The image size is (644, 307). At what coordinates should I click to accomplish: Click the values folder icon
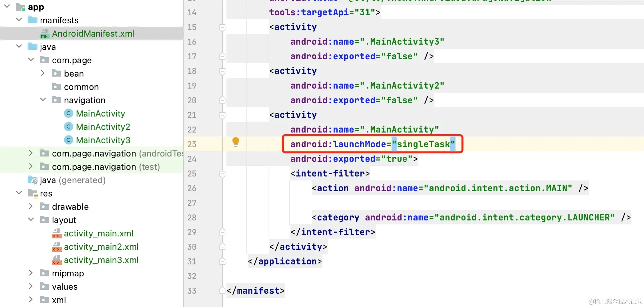click(45, 286)
